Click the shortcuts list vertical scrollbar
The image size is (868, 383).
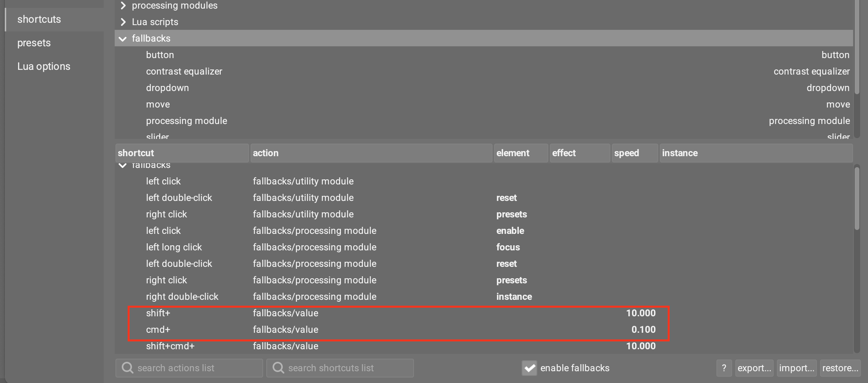[x=857, y=200]
